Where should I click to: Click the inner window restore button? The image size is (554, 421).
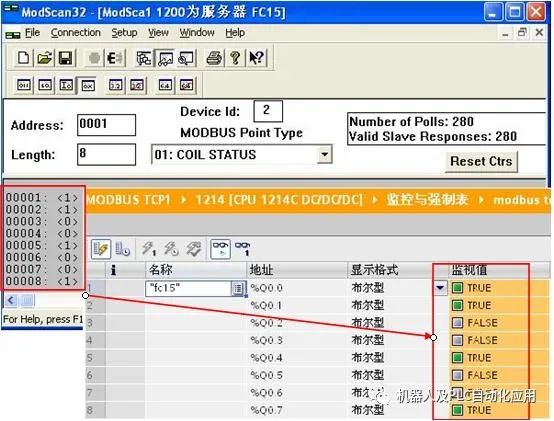(x=521, y=32)
